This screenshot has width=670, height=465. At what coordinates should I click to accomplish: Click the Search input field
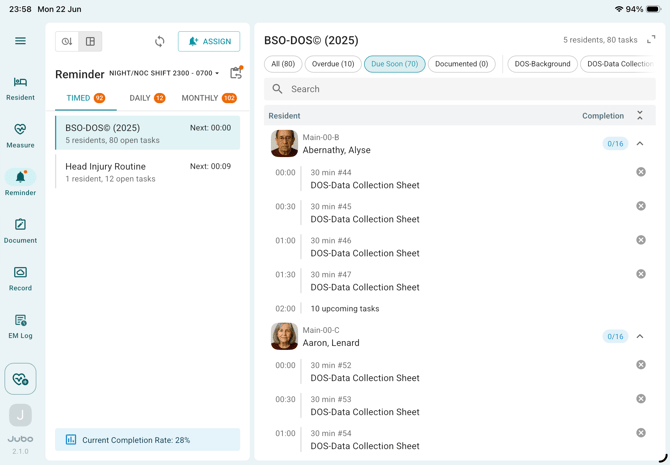tap(459, 89)
